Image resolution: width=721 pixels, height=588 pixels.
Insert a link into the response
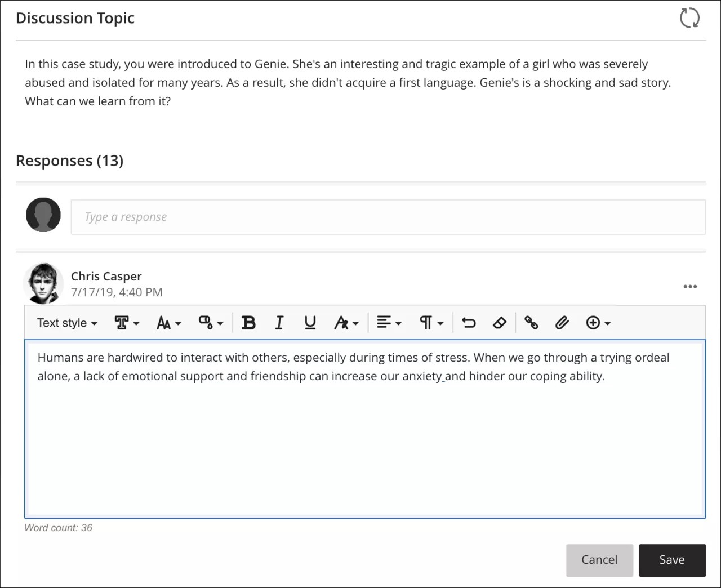531,322
